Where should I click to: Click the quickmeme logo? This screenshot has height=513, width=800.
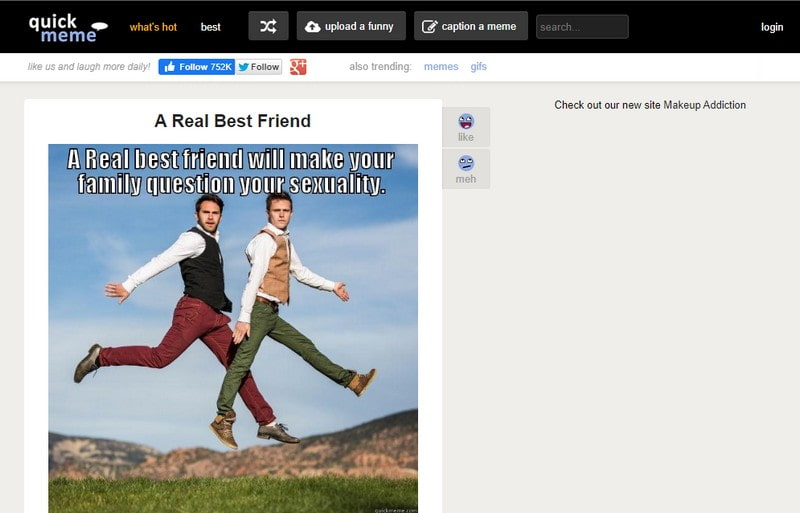66,27
